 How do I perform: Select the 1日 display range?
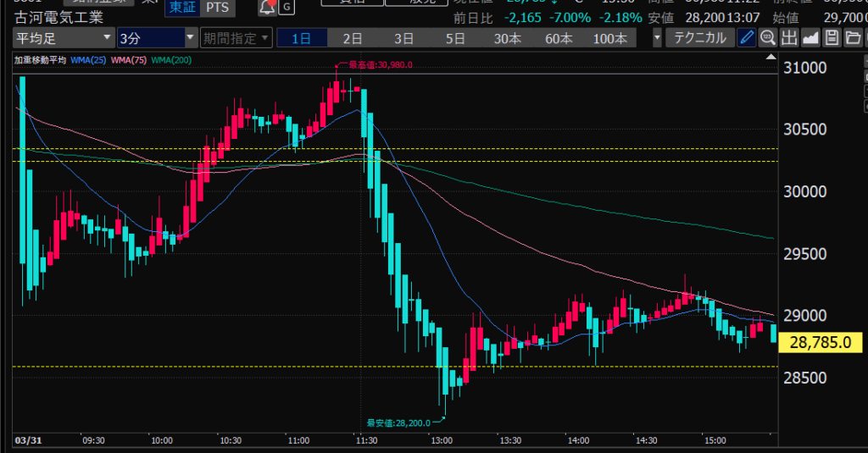(301, 38)
